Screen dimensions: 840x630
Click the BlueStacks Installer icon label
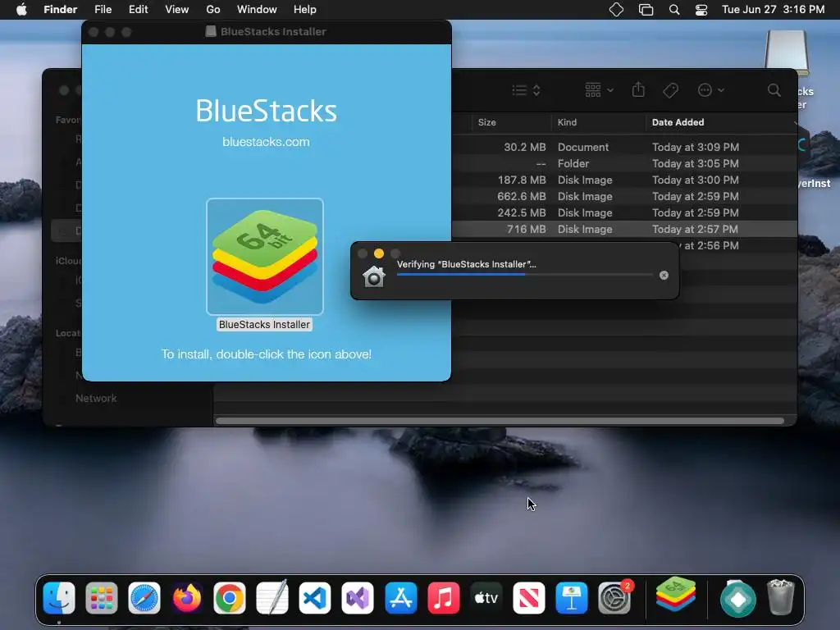point(264,325)
